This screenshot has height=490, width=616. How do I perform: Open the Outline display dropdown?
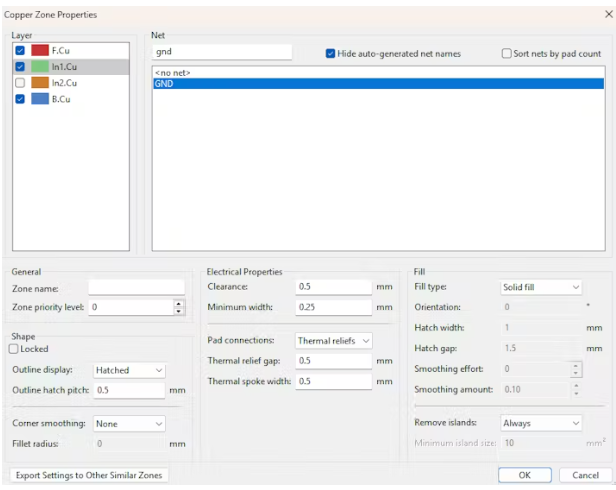pos(128,370)
